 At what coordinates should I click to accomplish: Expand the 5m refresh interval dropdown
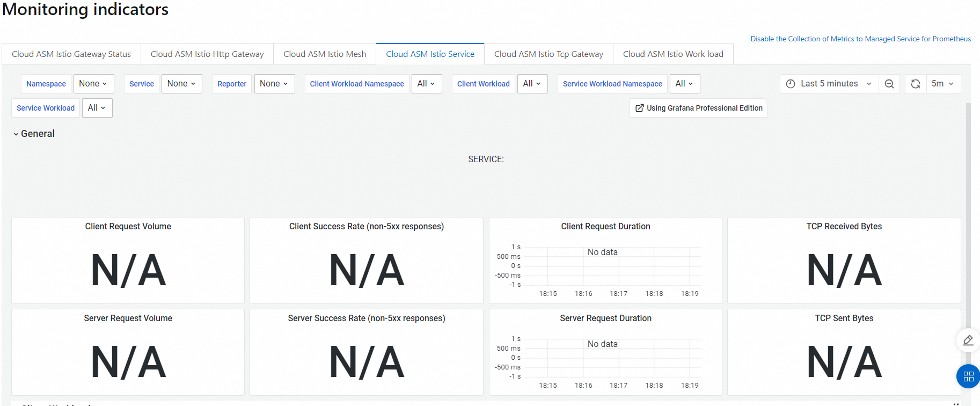click(942, 84)
